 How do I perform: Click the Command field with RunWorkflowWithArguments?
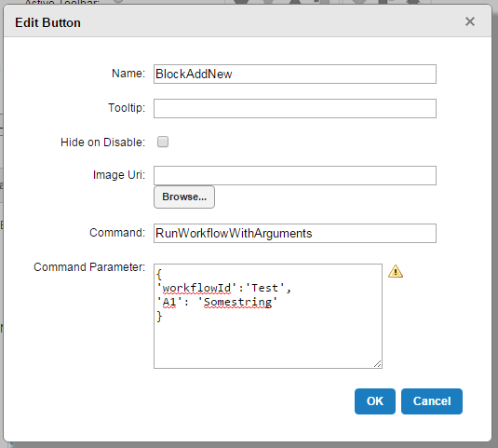click(295, 233)
